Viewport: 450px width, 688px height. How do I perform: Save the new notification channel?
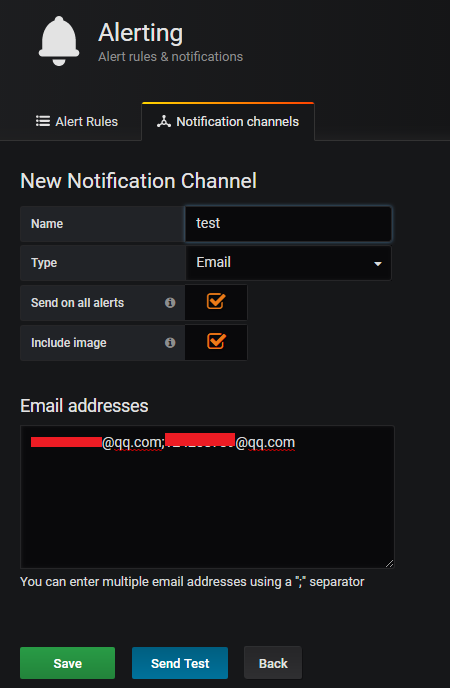68,663
